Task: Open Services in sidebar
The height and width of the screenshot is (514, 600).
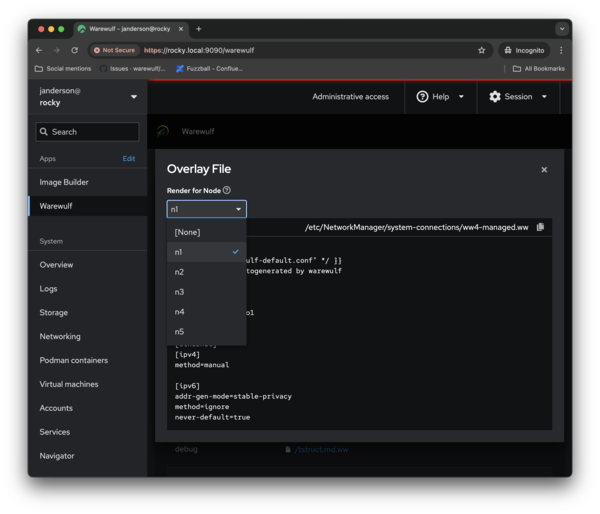Action: pyautogui.click(x=88, y=432)
